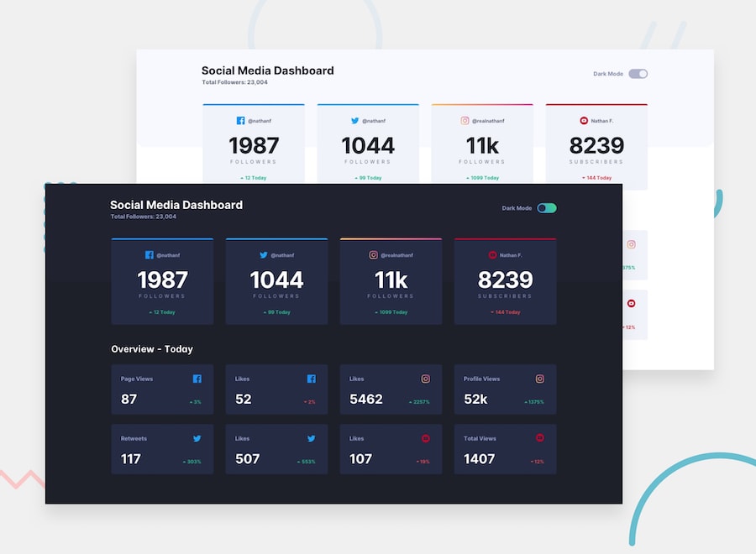Toggle the Dark Mode switch on the dark dashboard

[546, 206]
